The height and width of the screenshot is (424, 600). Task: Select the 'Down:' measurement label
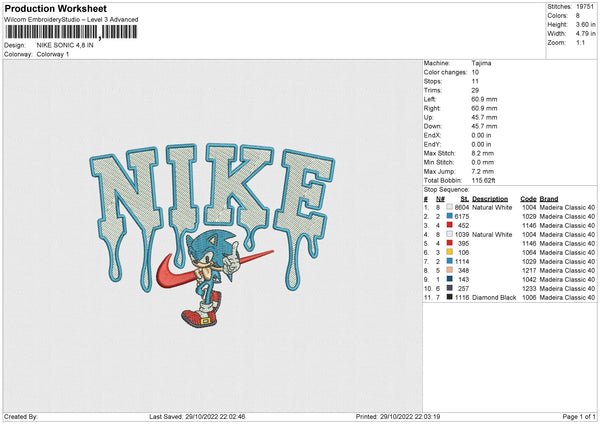(432, 126)
